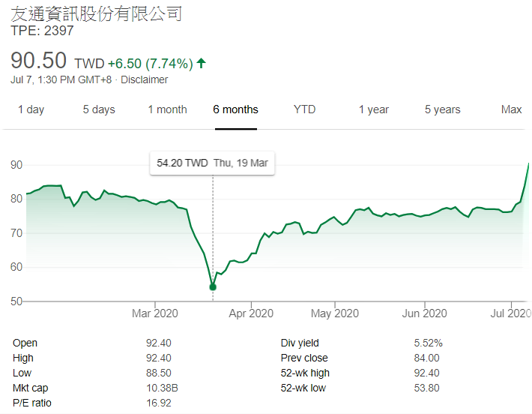Click the 90 y-axis label
532x414 pixels.
(x=16, y=165)
